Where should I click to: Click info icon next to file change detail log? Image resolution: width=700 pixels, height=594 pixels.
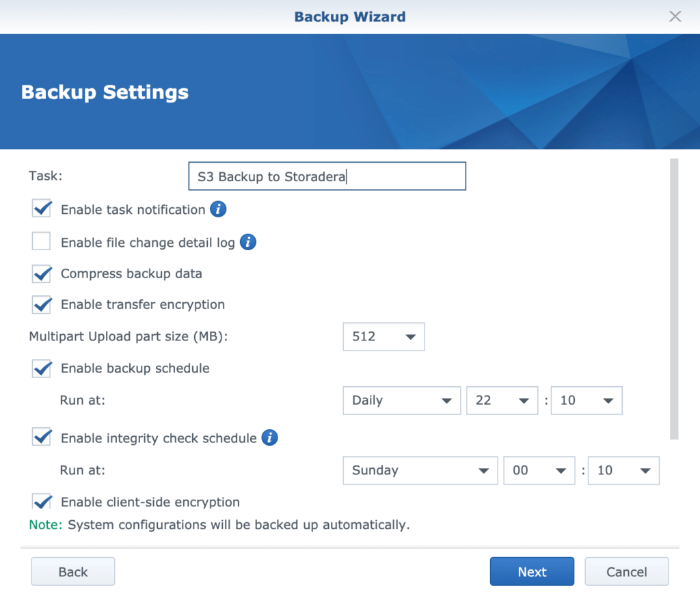click(248, 242)
